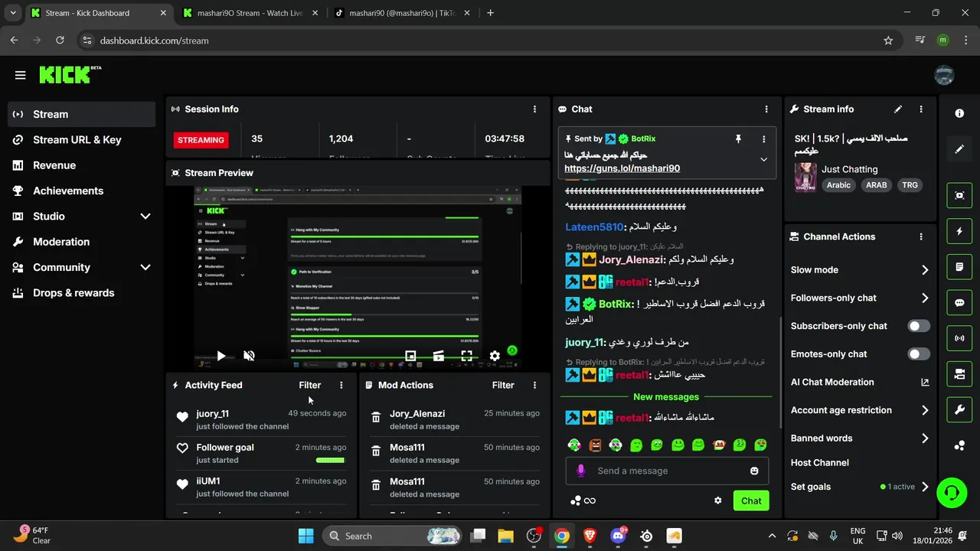The width and height of the screenshot is (980, 551).
Task: Click wrench icon in right sidebar
Action: (959, 409)
